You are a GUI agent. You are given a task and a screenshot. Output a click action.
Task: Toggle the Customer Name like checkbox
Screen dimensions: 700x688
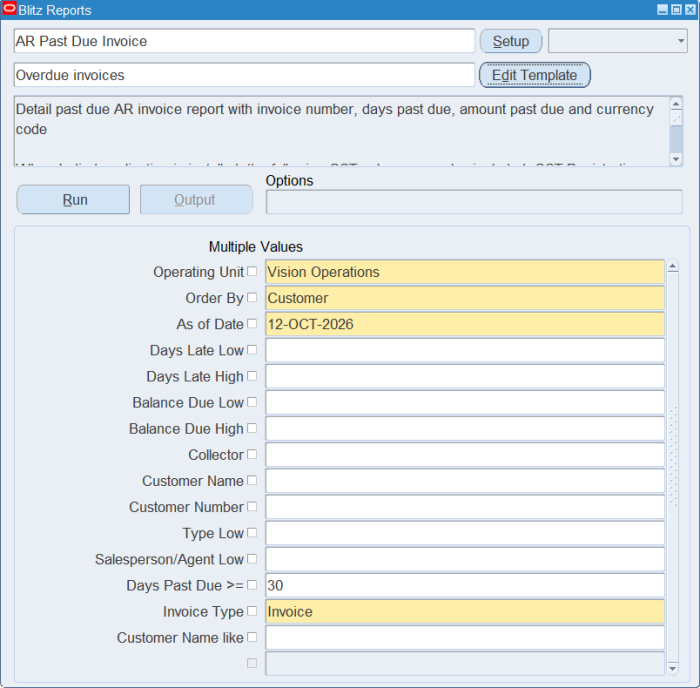tap(252, 637)
